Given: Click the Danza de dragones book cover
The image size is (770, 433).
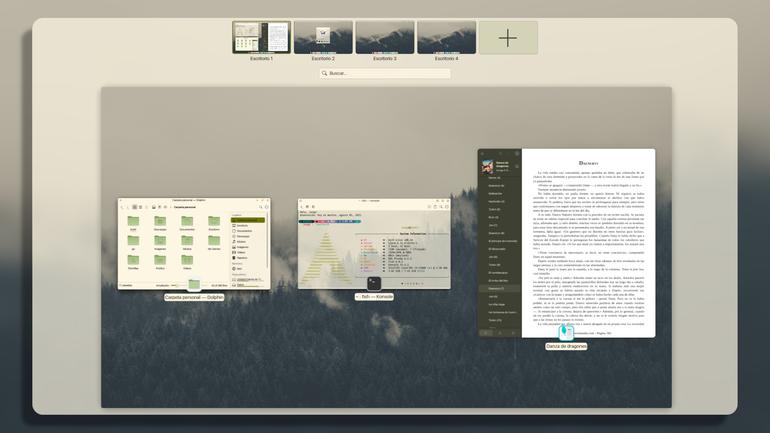Looking at the screenshot, I should 487,167.
